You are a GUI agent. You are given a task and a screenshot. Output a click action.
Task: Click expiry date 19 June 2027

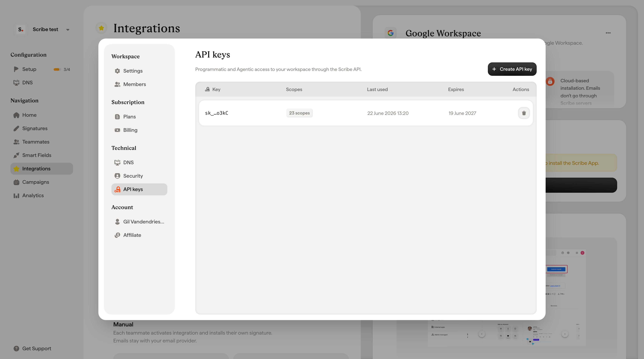[462, 113]
